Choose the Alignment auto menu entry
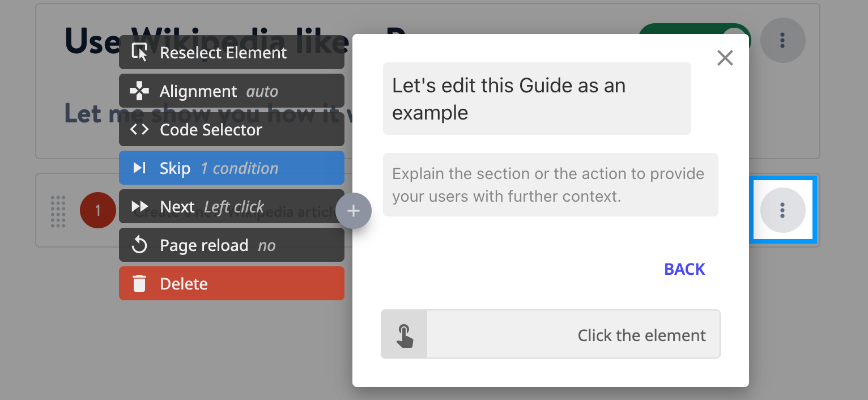The width and height of the screenshot is (868, 400). [x=231, y=91]
